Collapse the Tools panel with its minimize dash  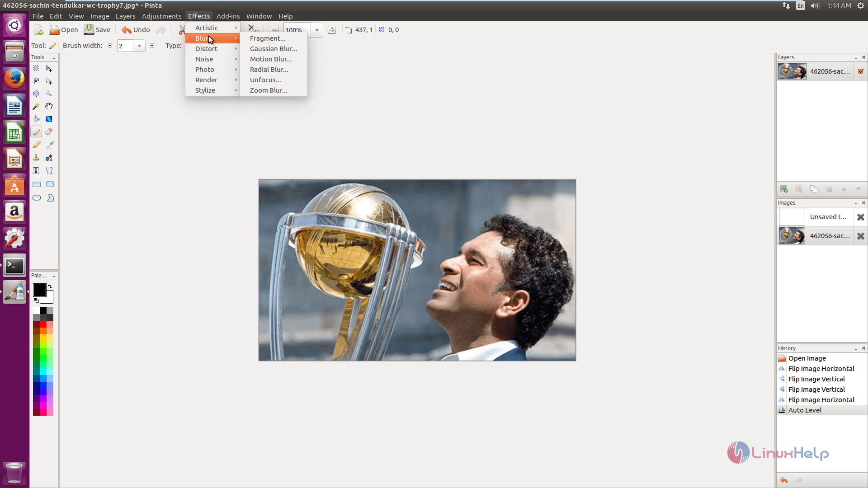tap(54, 58)
